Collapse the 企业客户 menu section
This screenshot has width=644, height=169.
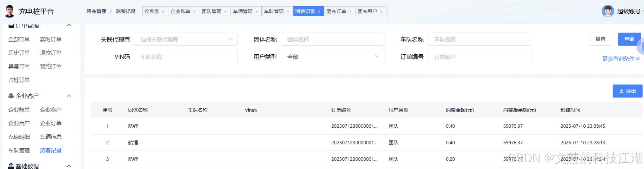tap(69, 96)
